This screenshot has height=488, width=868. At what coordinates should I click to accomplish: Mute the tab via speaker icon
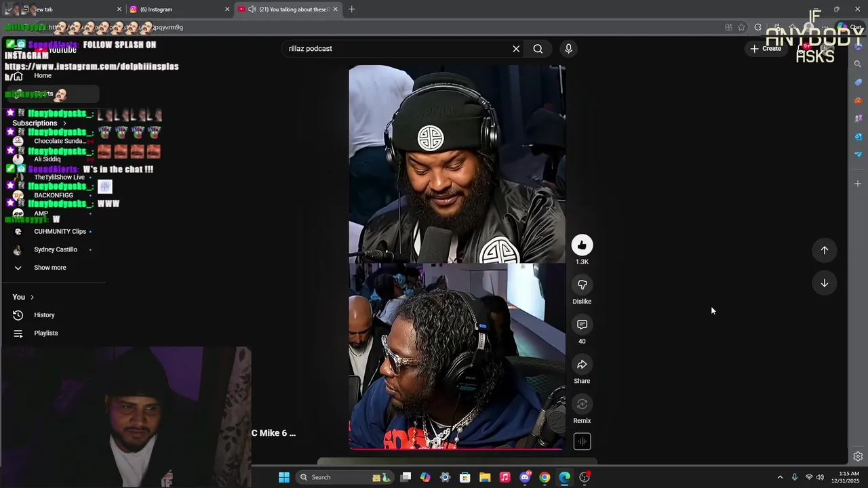(252, 9)
